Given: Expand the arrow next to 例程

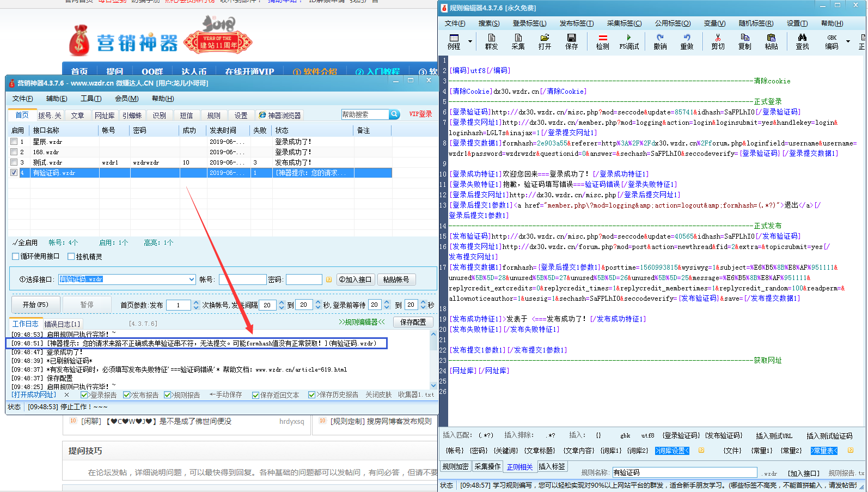Looking at the screenshot, I should 469,41.
